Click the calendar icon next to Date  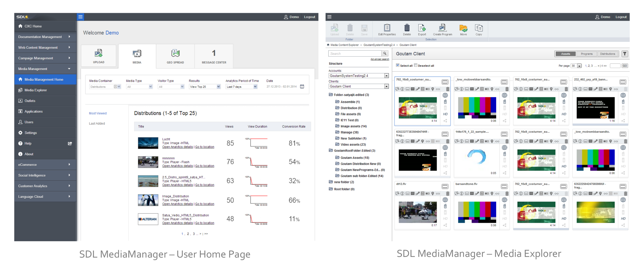point(302,86)
